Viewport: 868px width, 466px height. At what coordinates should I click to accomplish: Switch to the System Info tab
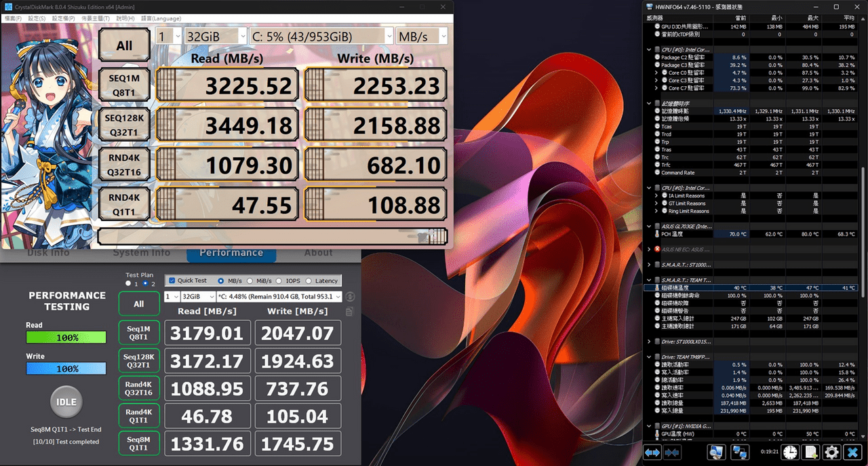[x=142, y=252]
